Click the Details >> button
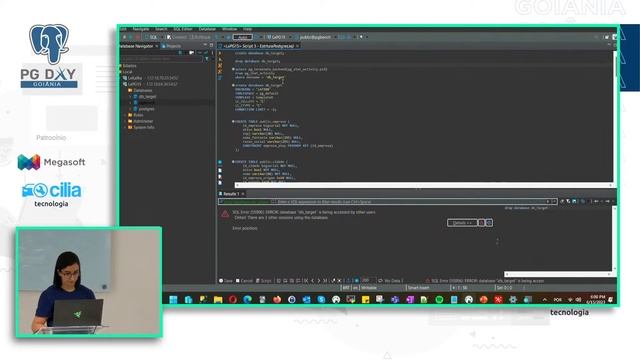This screenshot has width=640, height=360. tap(462, 223)
